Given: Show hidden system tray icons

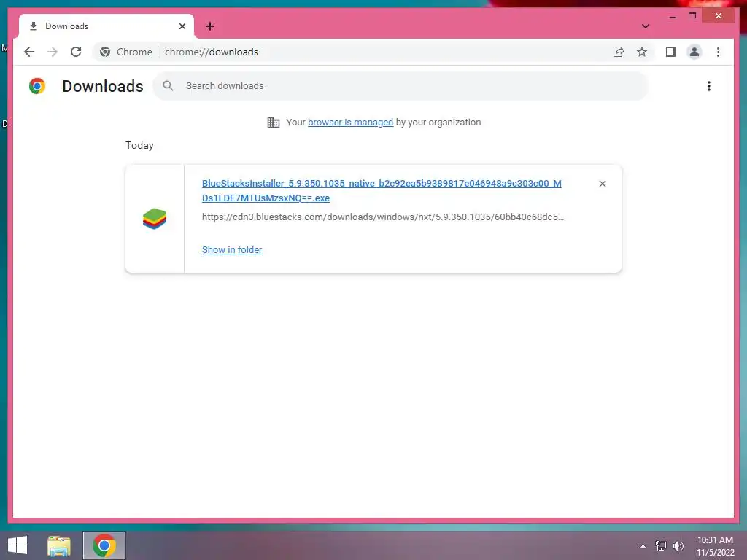Looking at the screenshot, I should 643,546.
